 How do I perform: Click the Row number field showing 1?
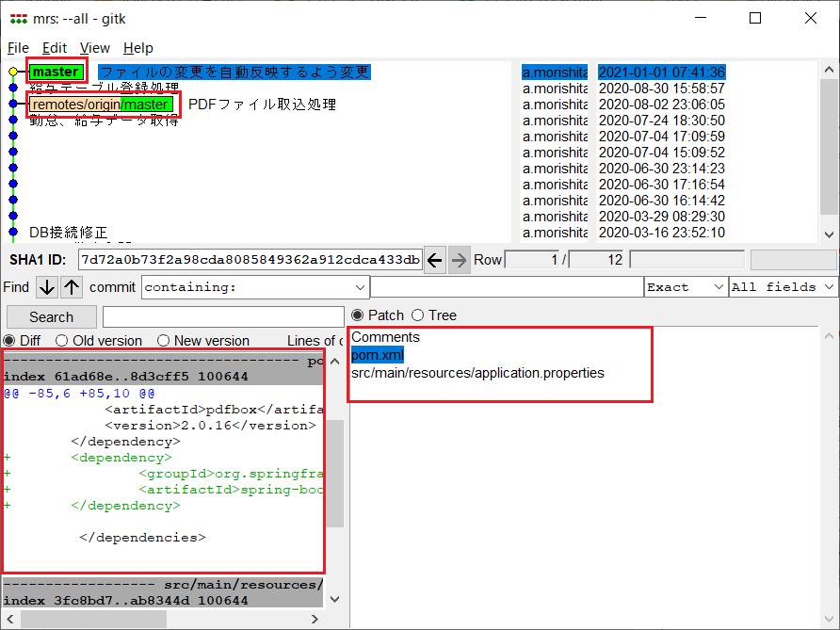click(533, 260)
